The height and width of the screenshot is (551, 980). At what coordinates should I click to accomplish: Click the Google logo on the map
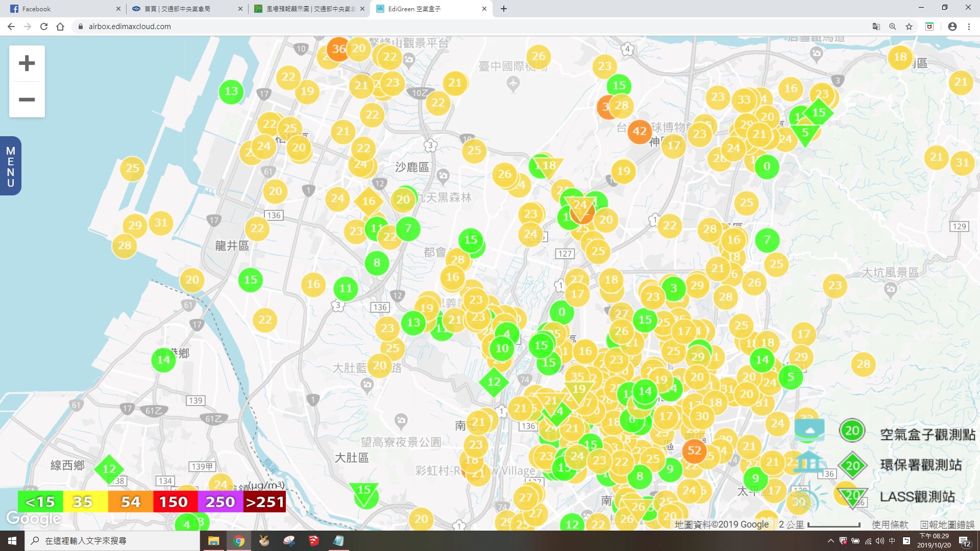[34, 519]
